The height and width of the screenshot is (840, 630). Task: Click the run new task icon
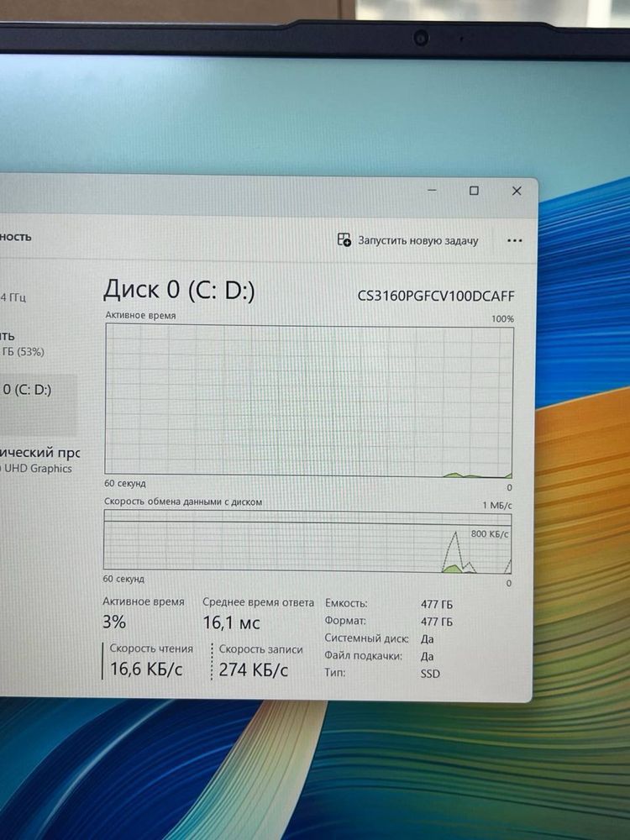[344, 239]
